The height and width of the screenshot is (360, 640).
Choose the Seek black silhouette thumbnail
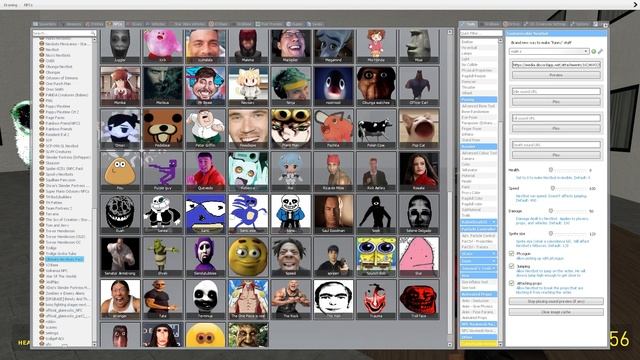coord(376,214)
